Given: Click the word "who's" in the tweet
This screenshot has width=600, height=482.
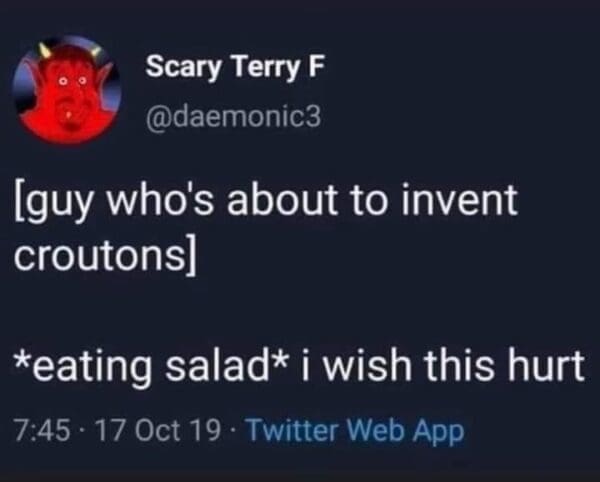Looking at the screenshot, I should coord(160,201).
